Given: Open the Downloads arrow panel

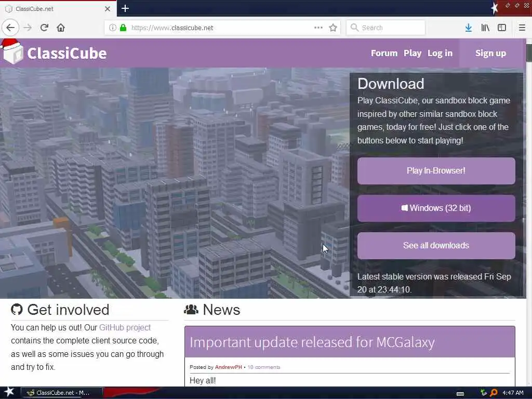Looking at the screenshot, I should [x=469, y=28].
